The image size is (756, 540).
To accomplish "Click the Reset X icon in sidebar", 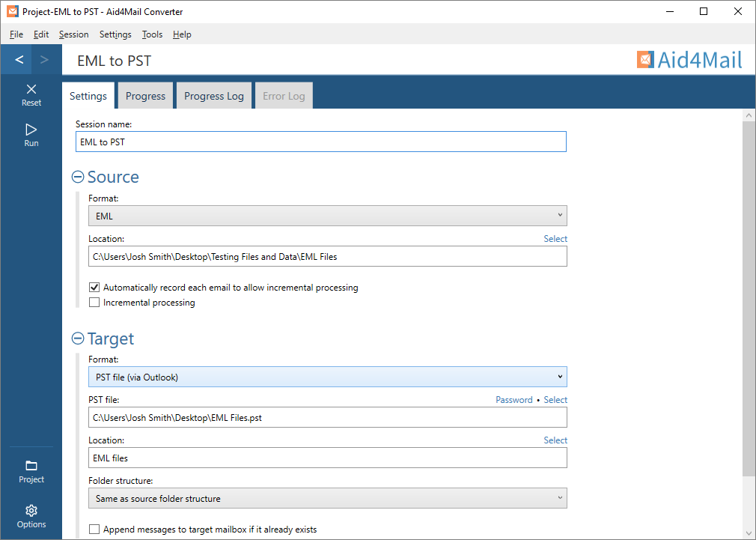I will 31,89.
